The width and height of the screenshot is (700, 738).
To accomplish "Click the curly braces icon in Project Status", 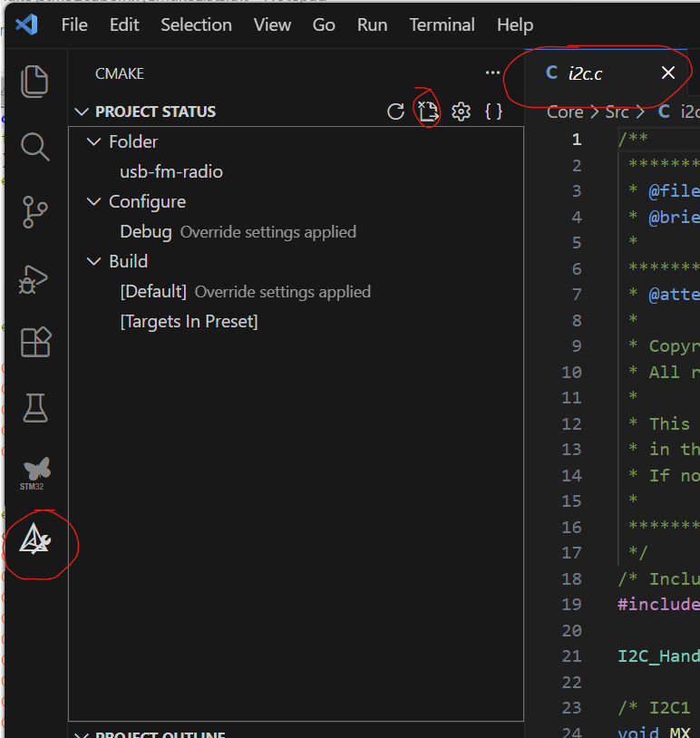I will 493,112.
